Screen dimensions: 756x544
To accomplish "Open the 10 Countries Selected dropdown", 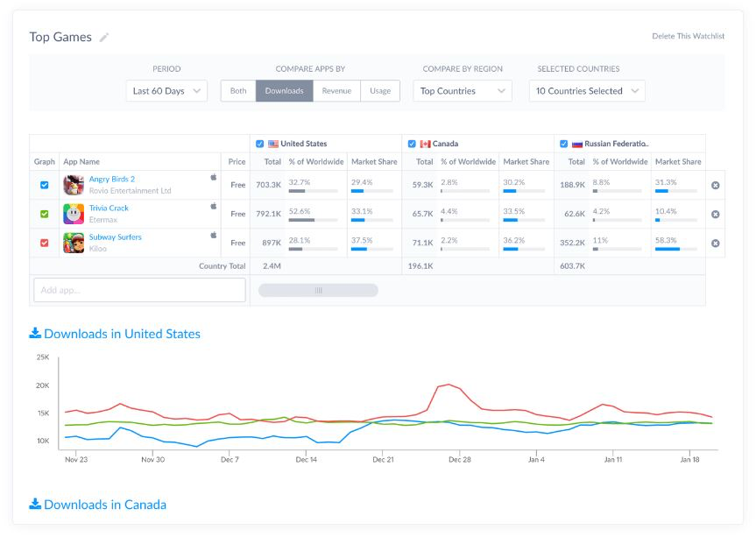I will [587, 91].
